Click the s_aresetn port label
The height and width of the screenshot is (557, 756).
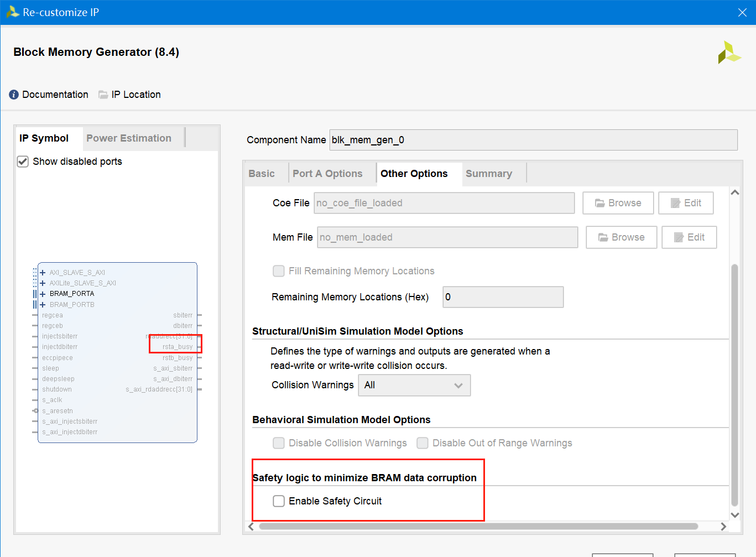click(58, 411)
